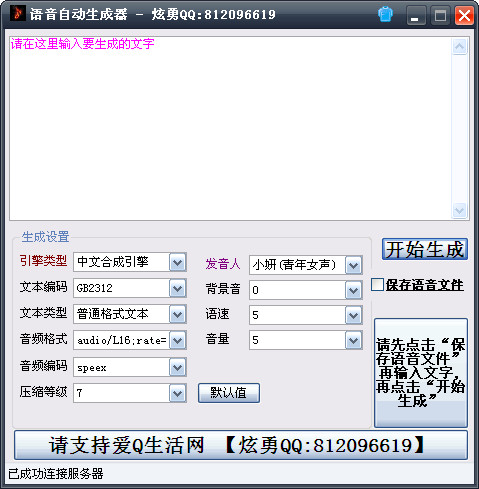Click the audio/L16;rate= format value
Screen dimensions: 479x489
(122, 340)
